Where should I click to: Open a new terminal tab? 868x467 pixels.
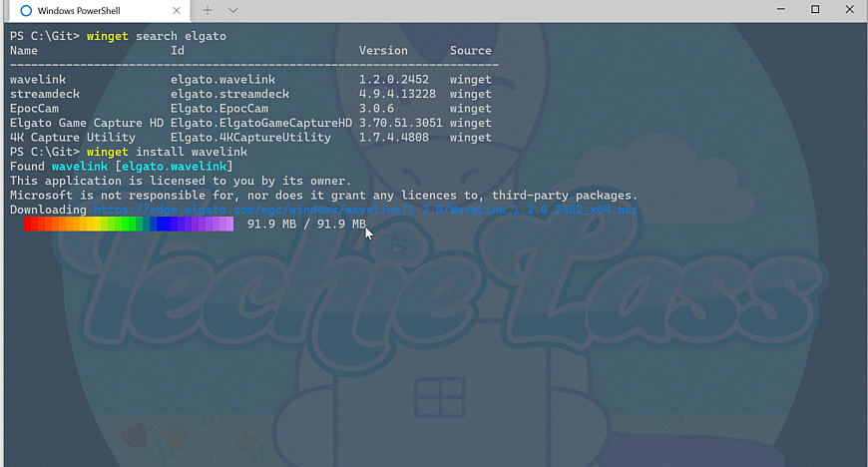208,10
